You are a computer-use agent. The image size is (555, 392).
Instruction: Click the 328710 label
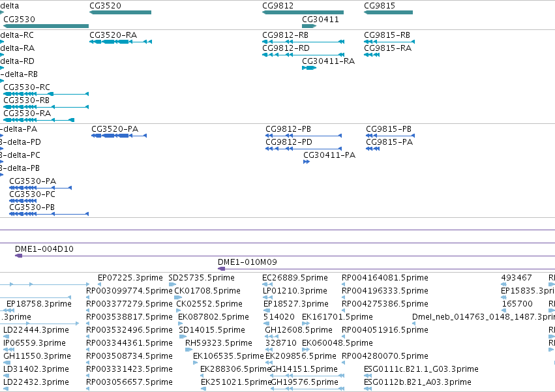click(280, 343)
